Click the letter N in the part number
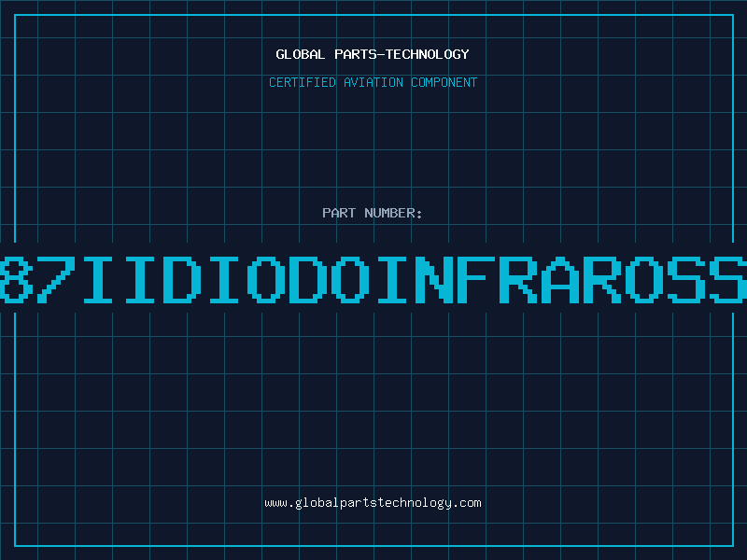Screen dimensions: 747x560 click(434, 279)
